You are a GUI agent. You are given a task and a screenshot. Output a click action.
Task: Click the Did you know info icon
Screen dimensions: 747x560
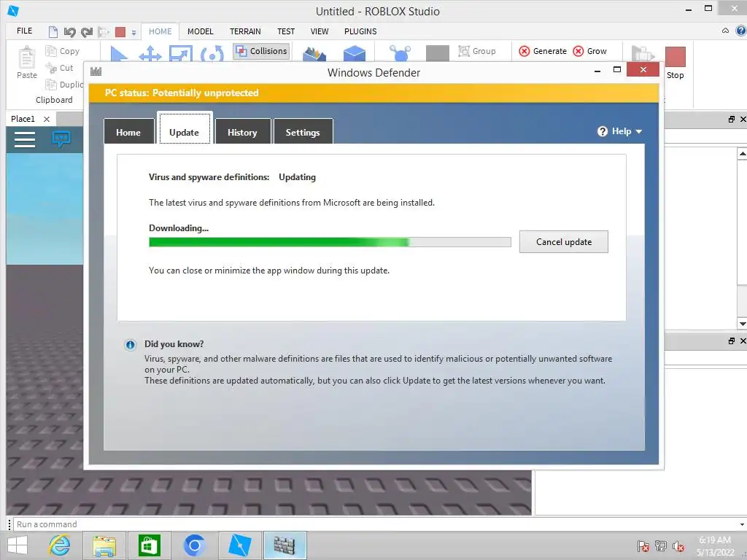pos(130,345)
